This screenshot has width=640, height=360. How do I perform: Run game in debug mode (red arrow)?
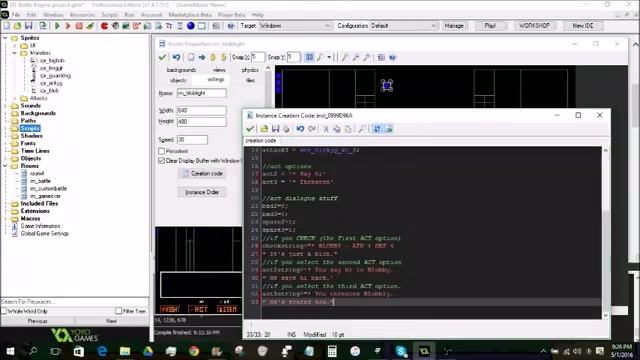point(68,26)
